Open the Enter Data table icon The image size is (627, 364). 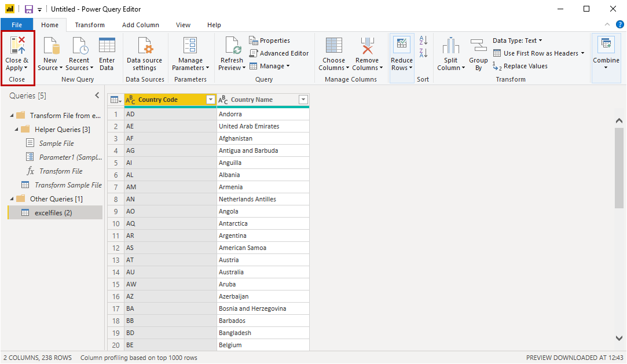tap(107, 46)
